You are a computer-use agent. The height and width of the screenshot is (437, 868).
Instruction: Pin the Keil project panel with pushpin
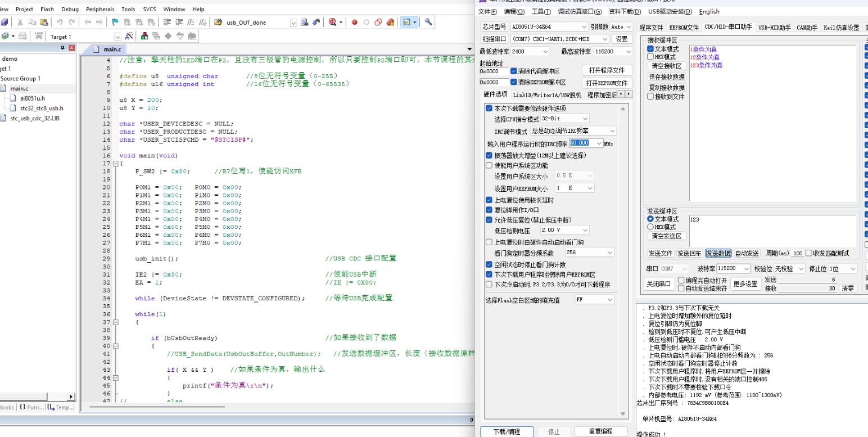(x=62, y=48)
